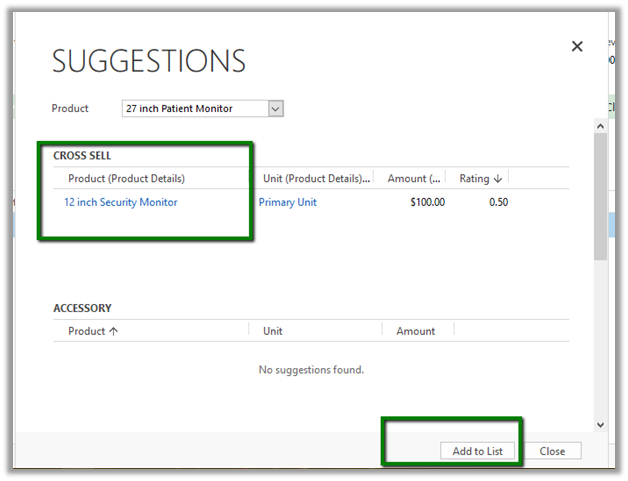This screenshot has width=628, height=481.
Task: Click the Amount column header under Accessory
Action: [415, 331]
